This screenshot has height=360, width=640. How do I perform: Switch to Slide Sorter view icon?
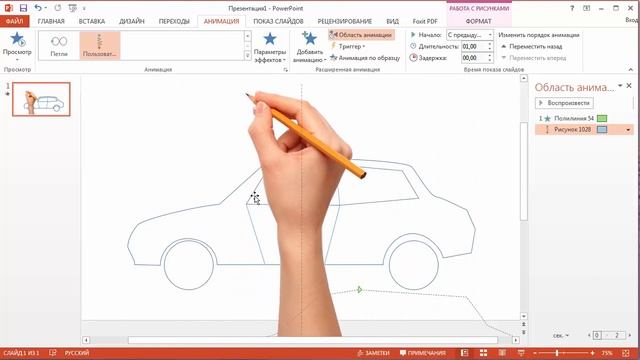pyautogui.click(x=483, y=353)
